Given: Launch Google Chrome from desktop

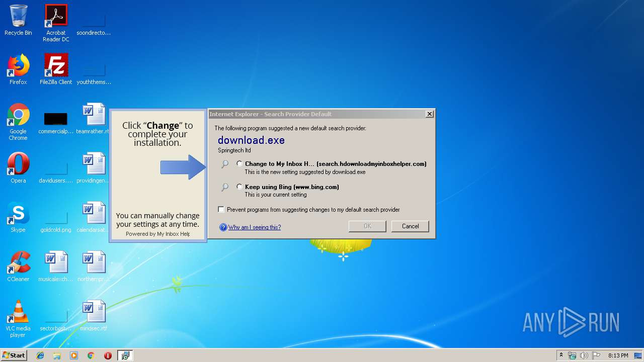Looking at the screenshot, I should tap(18, 122).
